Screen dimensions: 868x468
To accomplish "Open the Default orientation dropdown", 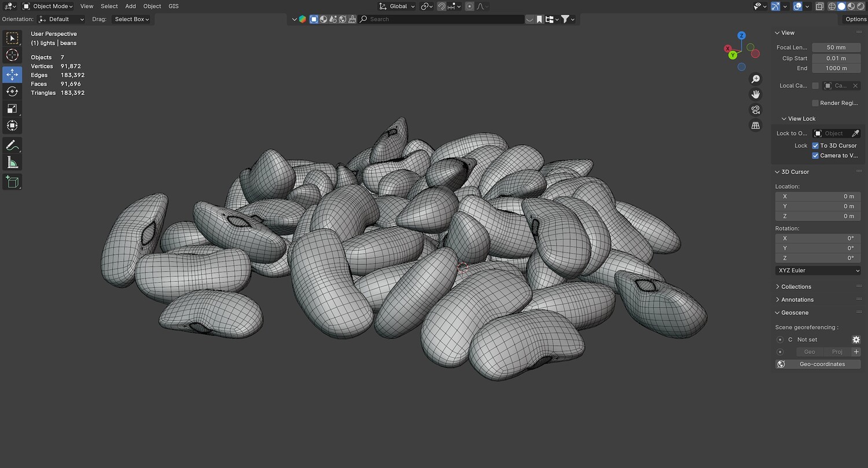I will 61,19.
